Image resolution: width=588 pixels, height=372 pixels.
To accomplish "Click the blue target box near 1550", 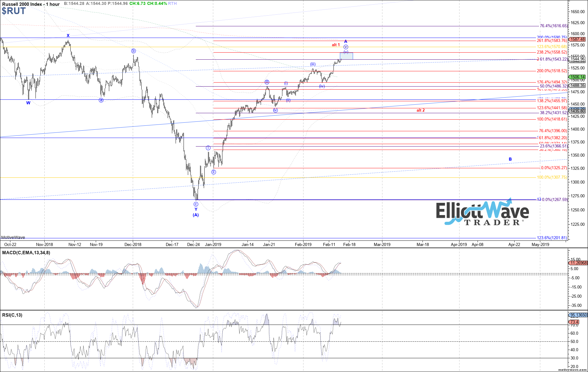I will click(x=346, y=56).
